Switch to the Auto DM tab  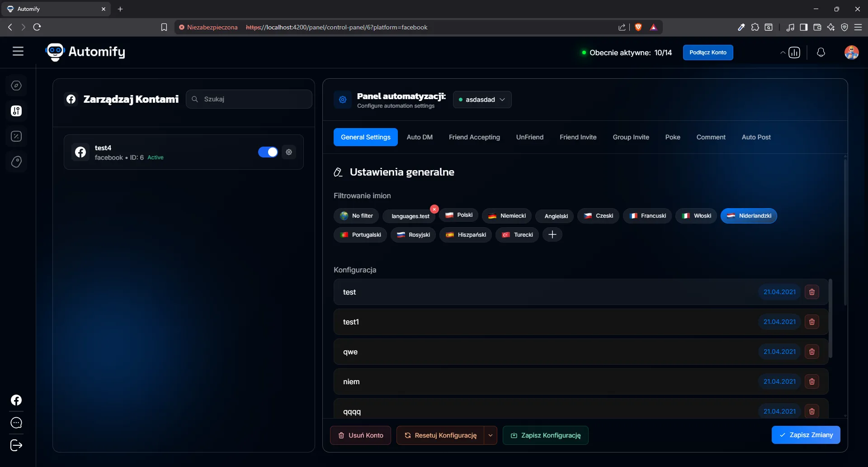click(x=420, y=137)
